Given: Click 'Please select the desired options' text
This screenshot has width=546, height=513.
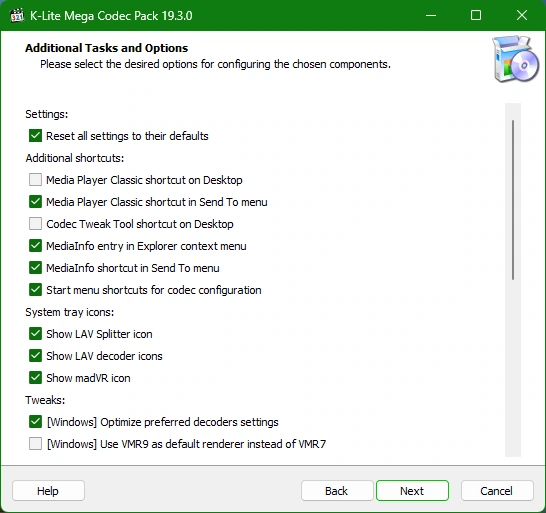Looking at the screenshot, I should pyautogui.click(x=216, y=64).
